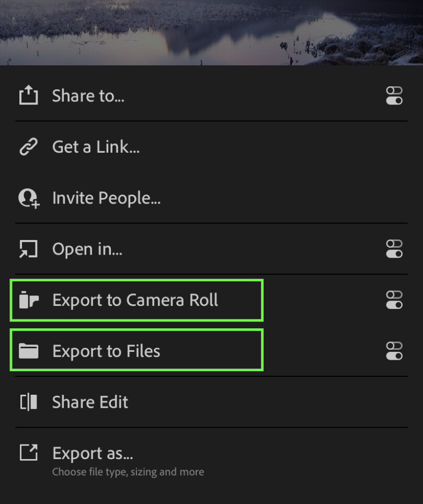This screenshot has width=423, height=504.
Task: Click the folder icon beside Export to Files
Action: pos(28,350)
